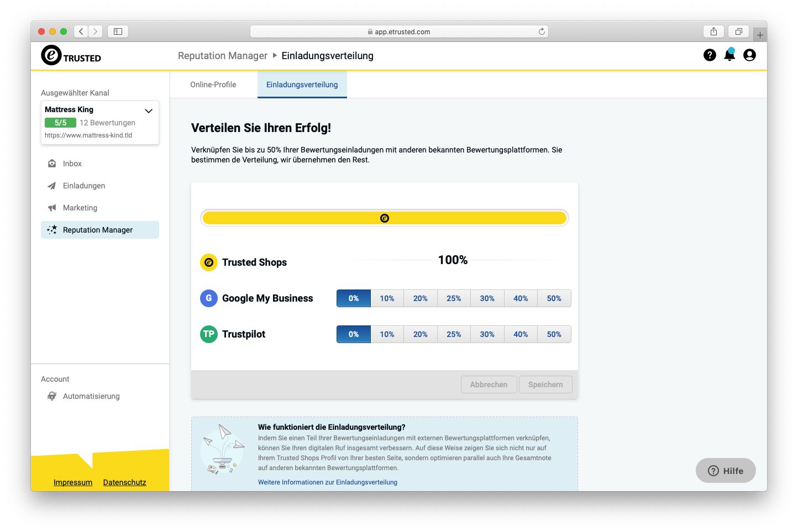The width and height of the screenshot is (798, 532).
Task: Open the Hilfe help button
Action: coord(726,471)
